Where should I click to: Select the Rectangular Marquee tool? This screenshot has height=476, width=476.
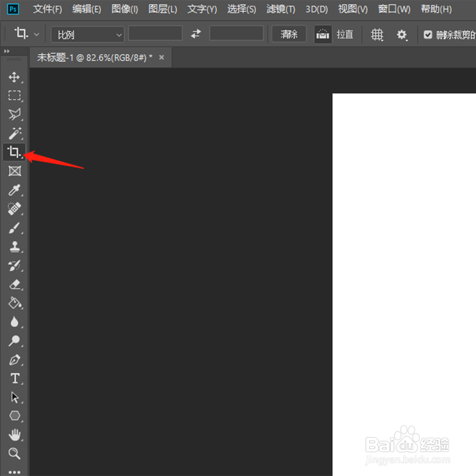[x=15, y=96]
